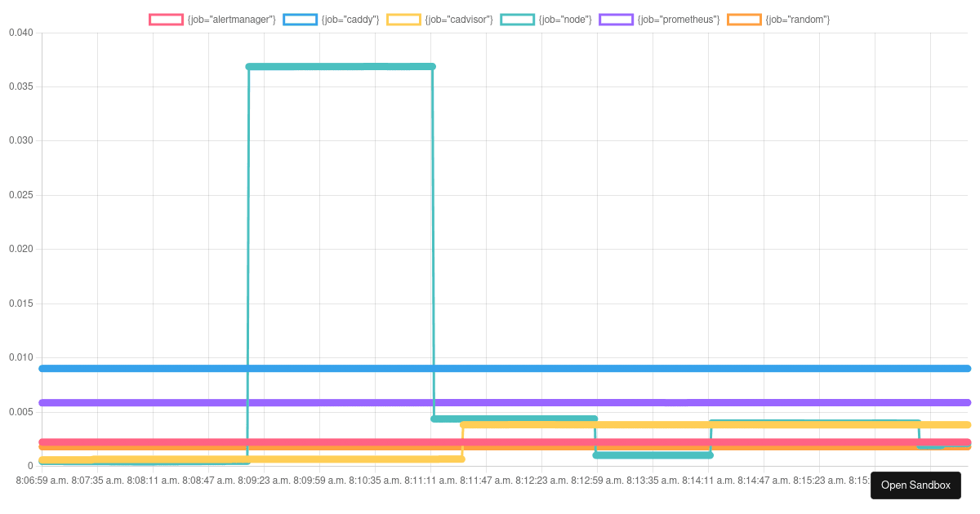The height and width of the screenshot is (514, 980).
Task: Toggle the {job="cadvisor"} legend text
Action: 458,20
